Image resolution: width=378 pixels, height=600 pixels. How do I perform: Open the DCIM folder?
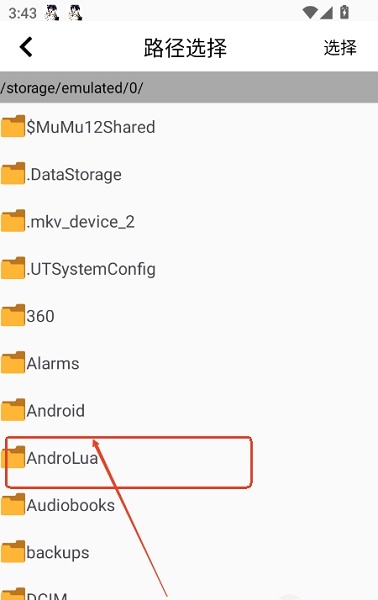189,592
